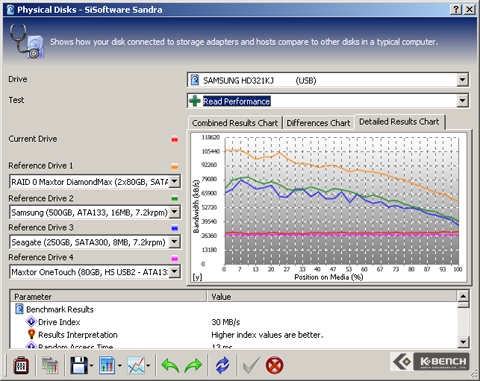Click the line graph toolbar icon

click(136, 365)
